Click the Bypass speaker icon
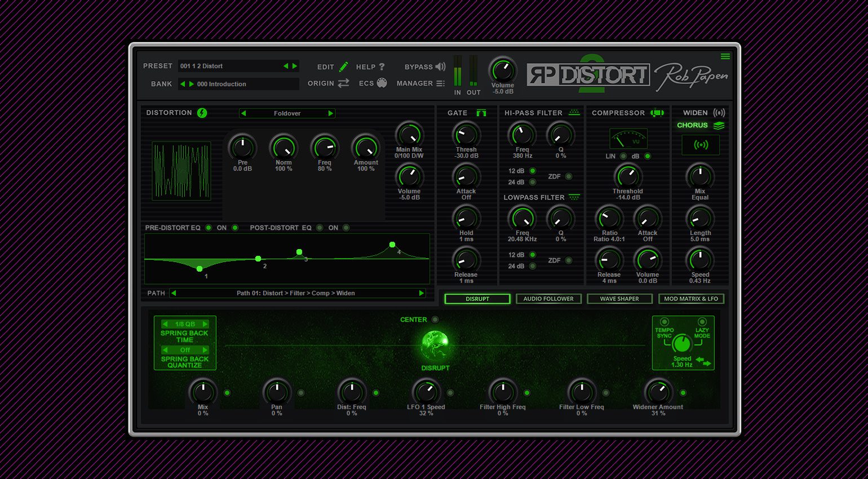This screenshot has height=479, width=868. pyautogui.click(x=440, y=66)
